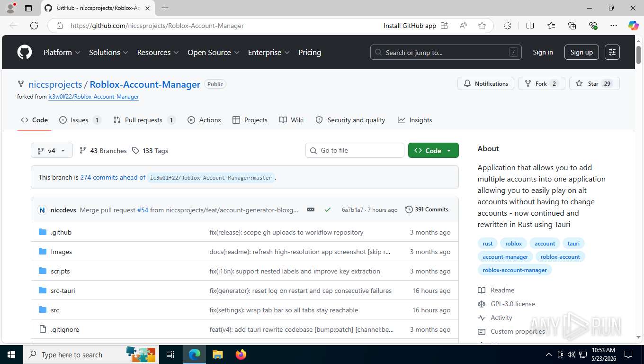Open the favorites list icon
Screen dimensions: 644x364
[551, 26]
